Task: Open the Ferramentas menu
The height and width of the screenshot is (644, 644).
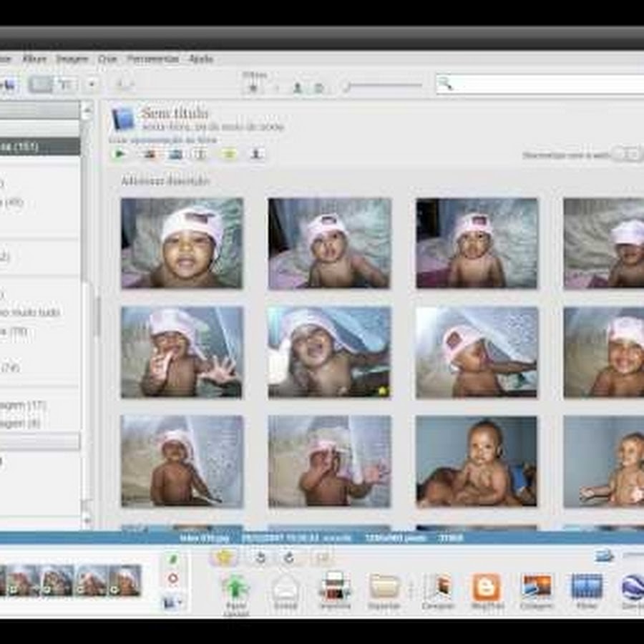Action: click(x=152, y=59)
